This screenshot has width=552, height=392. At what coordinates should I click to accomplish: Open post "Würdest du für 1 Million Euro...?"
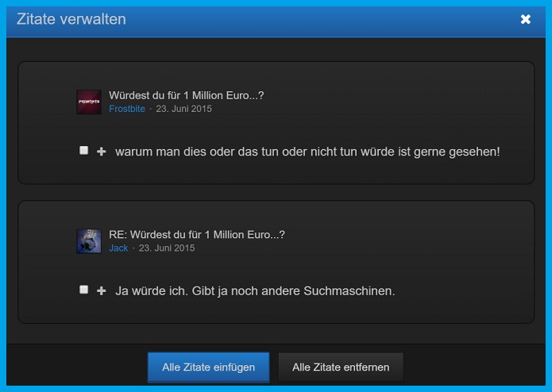point(186,95)
